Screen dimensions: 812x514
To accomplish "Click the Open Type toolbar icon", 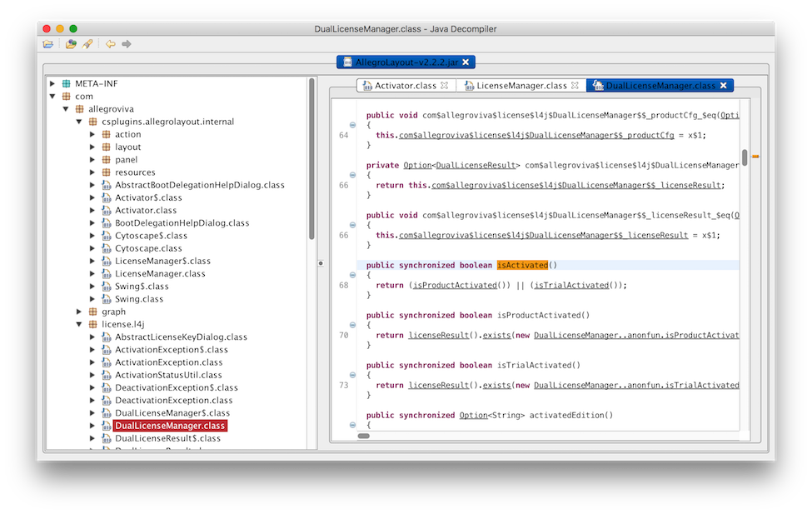I will 71,44.
